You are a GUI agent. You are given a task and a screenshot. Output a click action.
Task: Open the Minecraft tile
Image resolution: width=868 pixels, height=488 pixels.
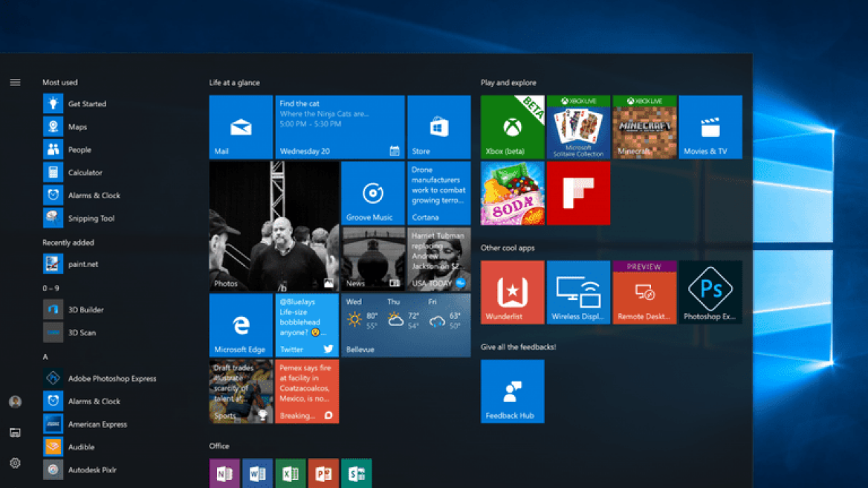(x=644, y=126)
